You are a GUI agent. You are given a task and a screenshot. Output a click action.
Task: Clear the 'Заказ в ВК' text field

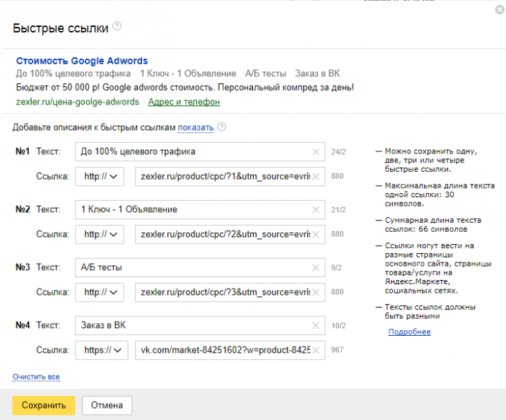316,325
